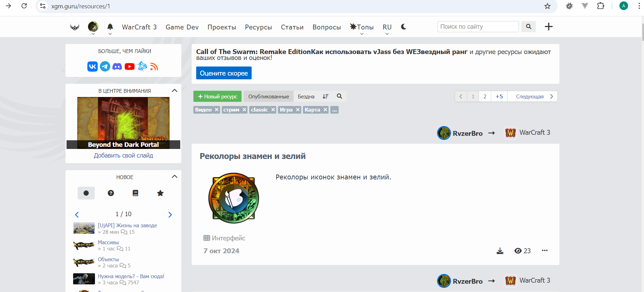Image resolution: width=644 pixels, height=292 pixels.
Task: Go to the Вопросы section
Action: point(327,27)
